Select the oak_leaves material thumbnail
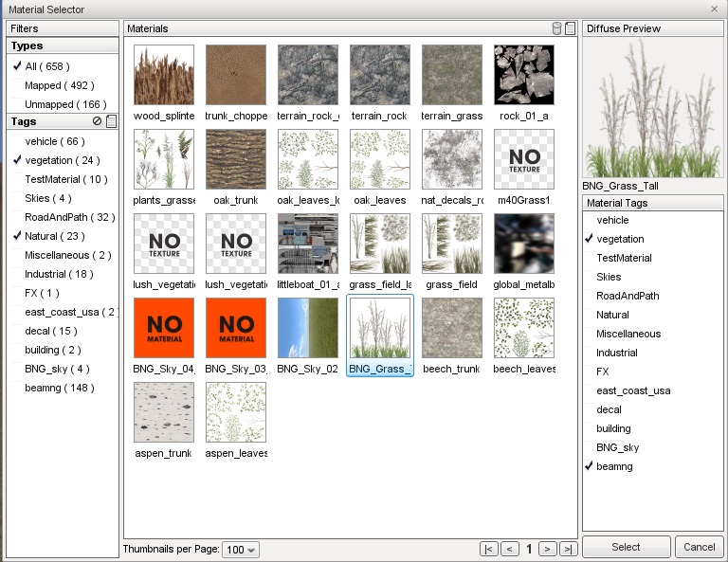 tap(380, 159)
